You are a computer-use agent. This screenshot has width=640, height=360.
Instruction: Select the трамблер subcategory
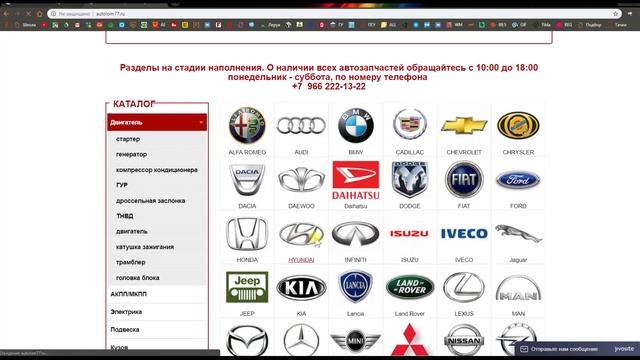131,262
